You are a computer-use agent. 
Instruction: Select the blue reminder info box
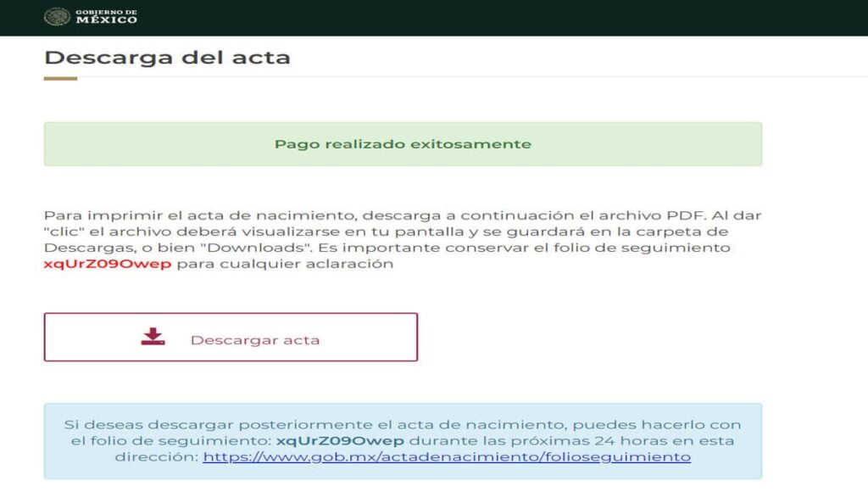tap(402, 440)
